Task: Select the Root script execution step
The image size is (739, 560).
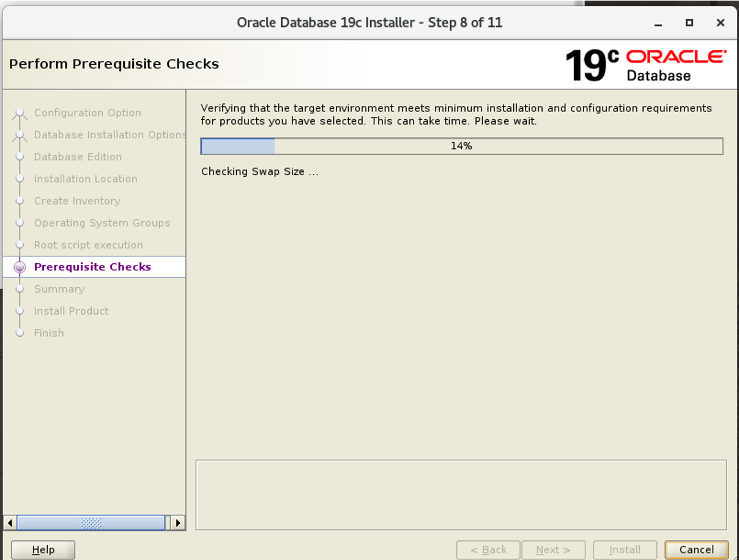Action: pyautogui.click(x=89, y=245)
